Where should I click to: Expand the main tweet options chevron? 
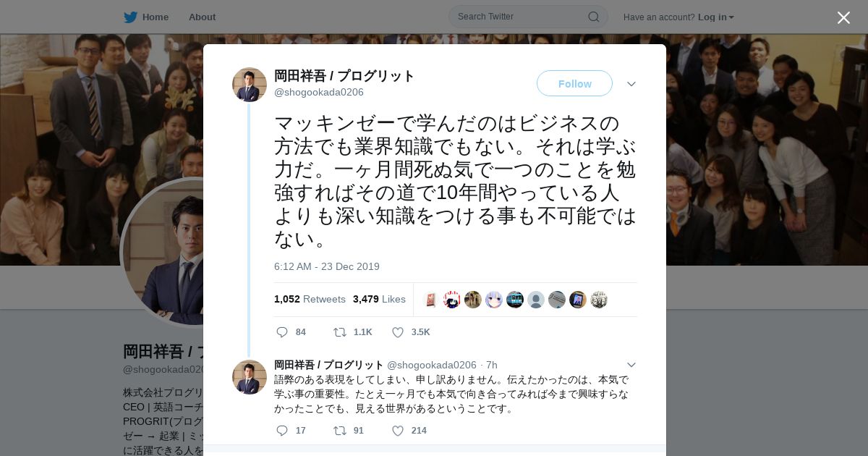(631, 84)
